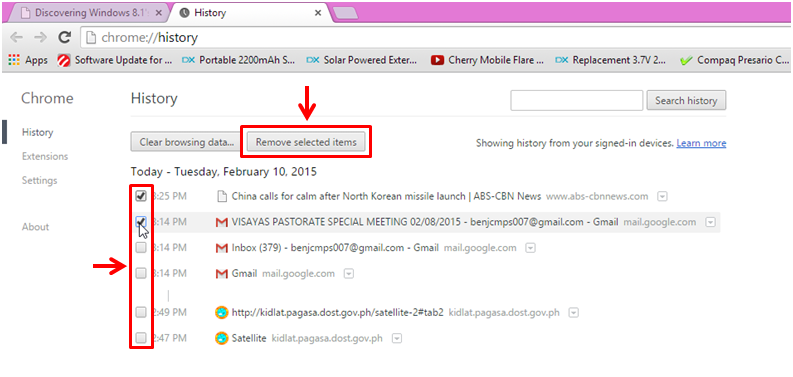Open dropdown for Satellite entry
The image size is (793, 377).
[x=397, y=339]
